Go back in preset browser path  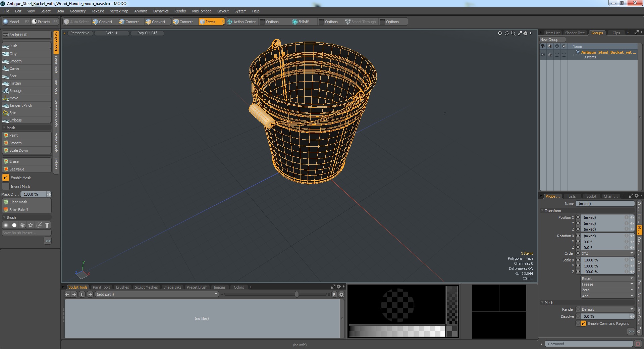click(67, 294)
